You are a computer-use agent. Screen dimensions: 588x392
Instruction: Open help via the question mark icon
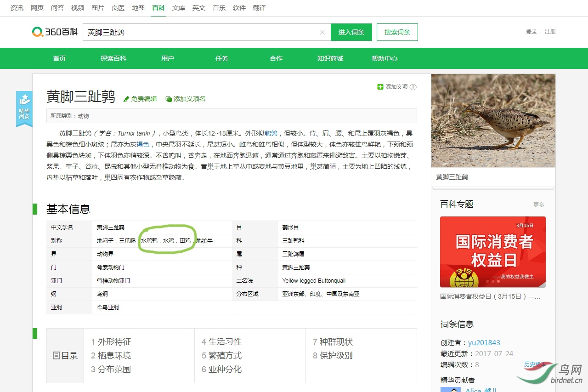click(413, 86)
